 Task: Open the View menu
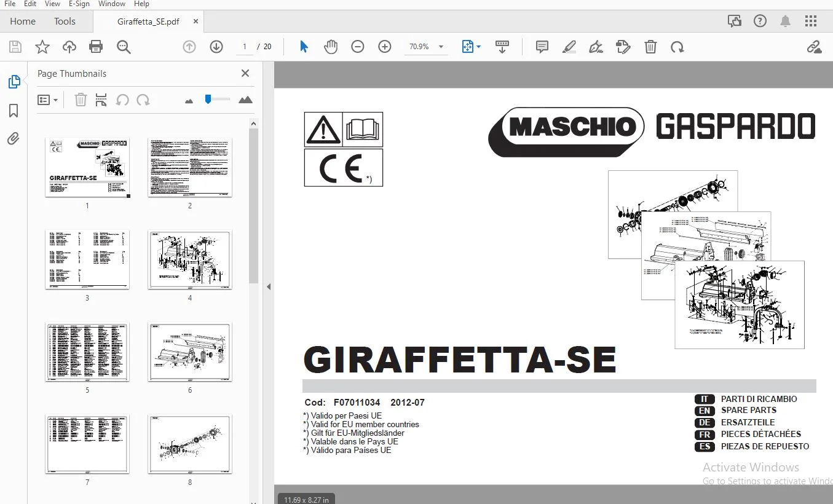[x=52, y=4]
